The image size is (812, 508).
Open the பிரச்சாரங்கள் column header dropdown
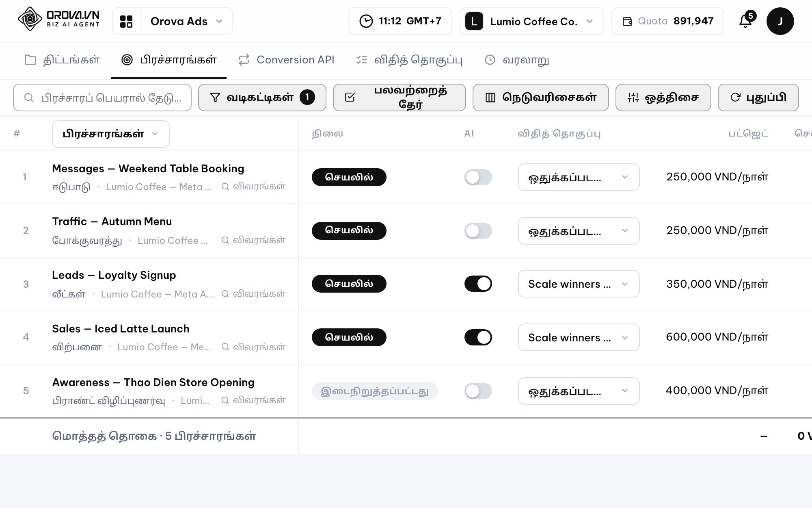tap(110, 134)
